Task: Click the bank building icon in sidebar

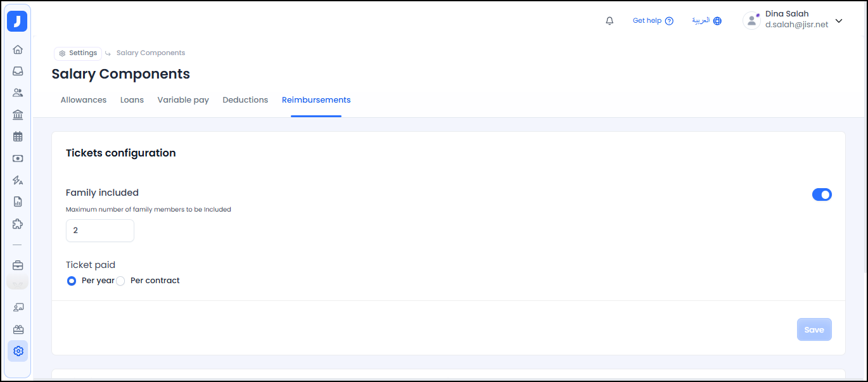Action: pyautogui.click(x=18, y=115)
